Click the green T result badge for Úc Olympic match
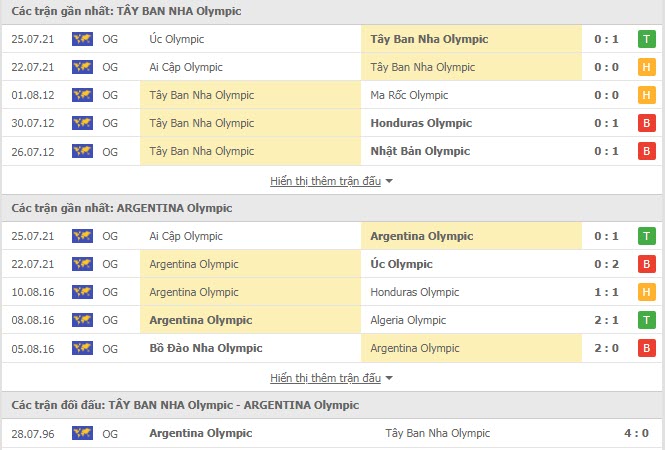The image size is (665, 450). coord(647,39)
